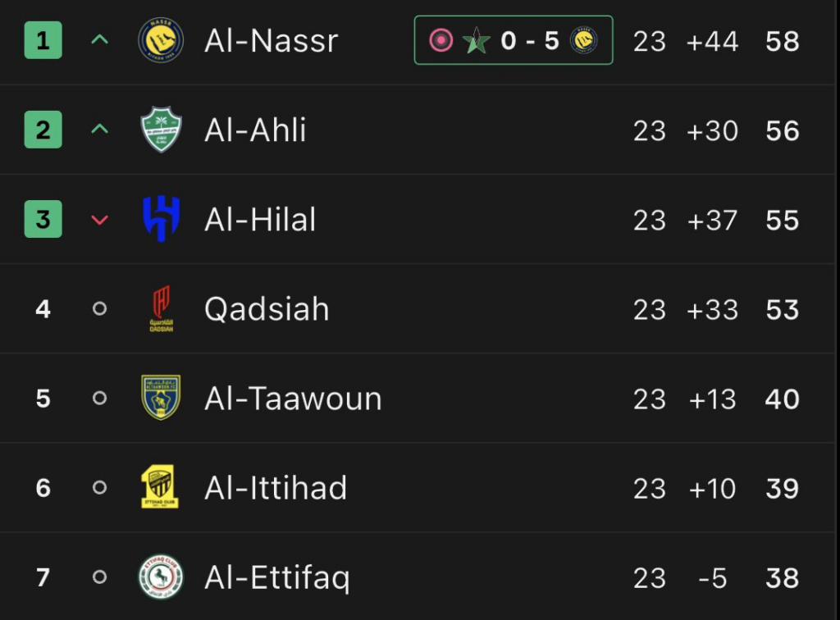840x620 pixels.
Task: Open the Al-Taawoun team name link
Action: pyautogui.click(x=293, y=399)
